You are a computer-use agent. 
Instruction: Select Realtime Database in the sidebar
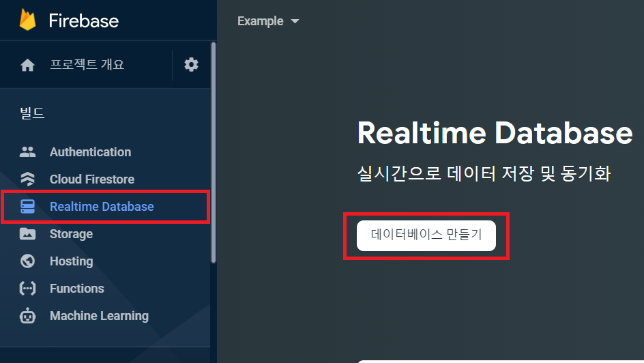[x=106, y=207]
